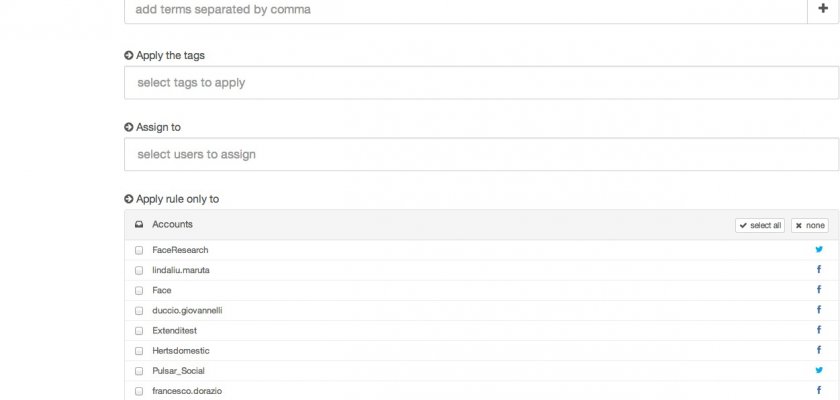The image size is (840, 400).
Task: Click the plus icon to add terms
Action: tap(822, 9)
